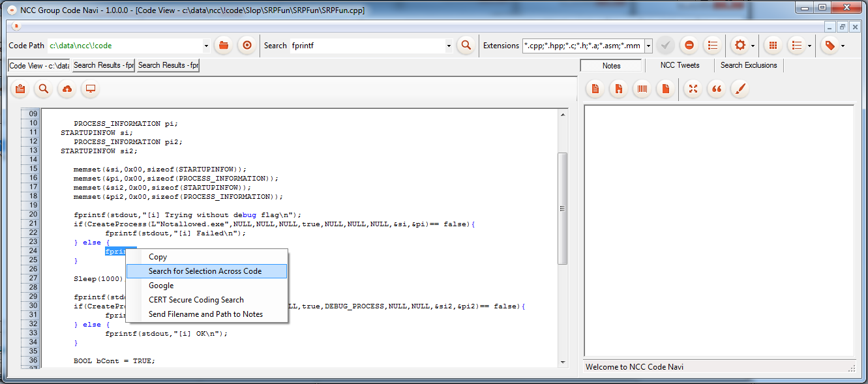The height and width of the screenshot is (384, 868).
Task: Click the barcode icon in notes toolbar
Action: pyautogui.click(x=642, y=89)
